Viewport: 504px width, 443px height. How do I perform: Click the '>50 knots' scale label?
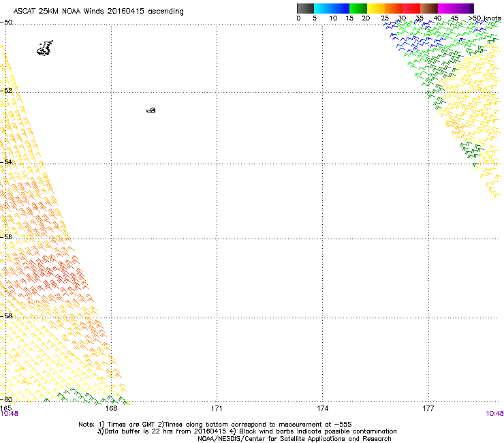pyautogui.click(x=484, y=18)
